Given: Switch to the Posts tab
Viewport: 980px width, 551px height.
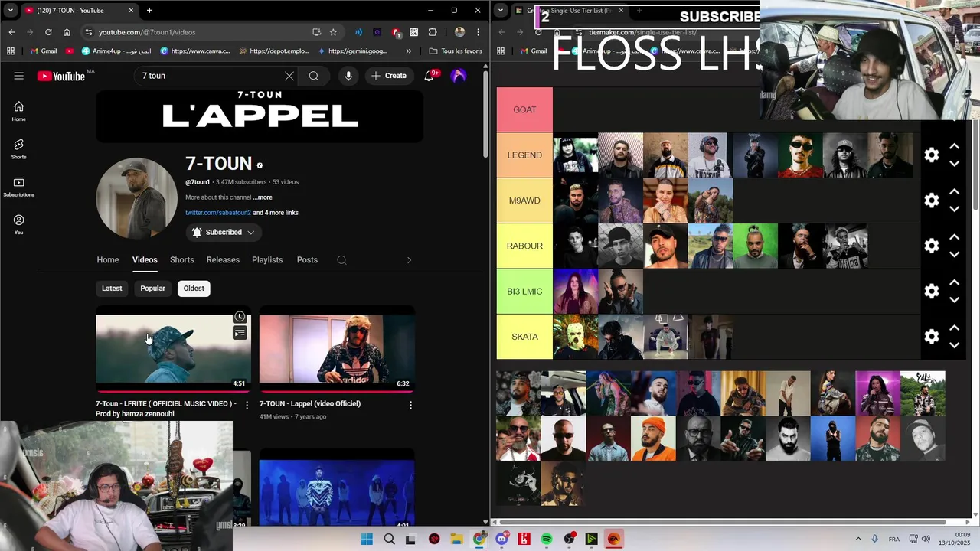Looking at the screenshot, I should click(307, 260).
